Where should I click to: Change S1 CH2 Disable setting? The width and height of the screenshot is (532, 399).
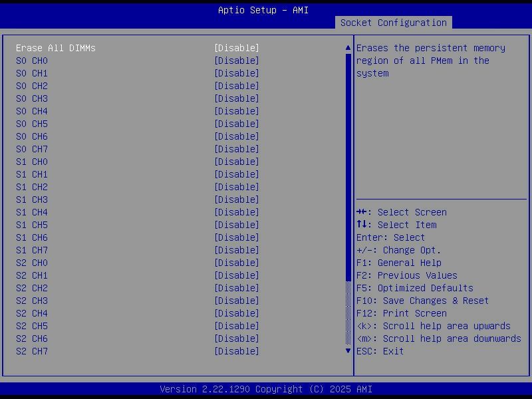(x=237, y=187)
